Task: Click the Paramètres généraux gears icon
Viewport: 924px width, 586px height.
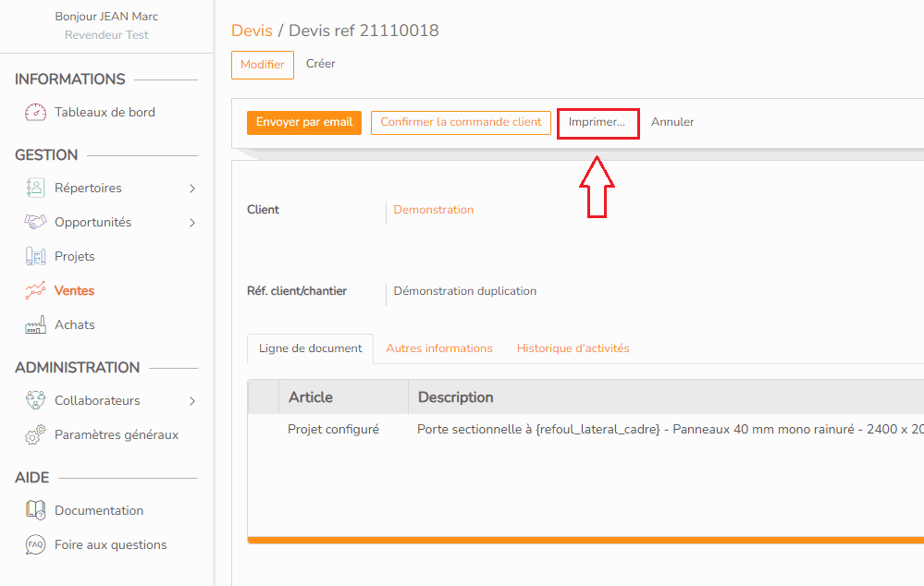Action: [x=35, y=434]
